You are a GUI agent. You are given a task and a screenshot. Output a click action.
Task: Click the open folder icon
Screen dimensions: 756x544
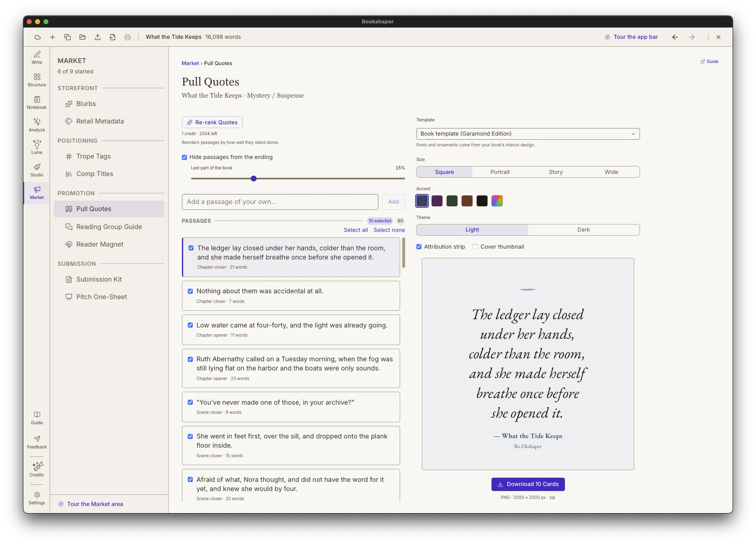(83, 37)
